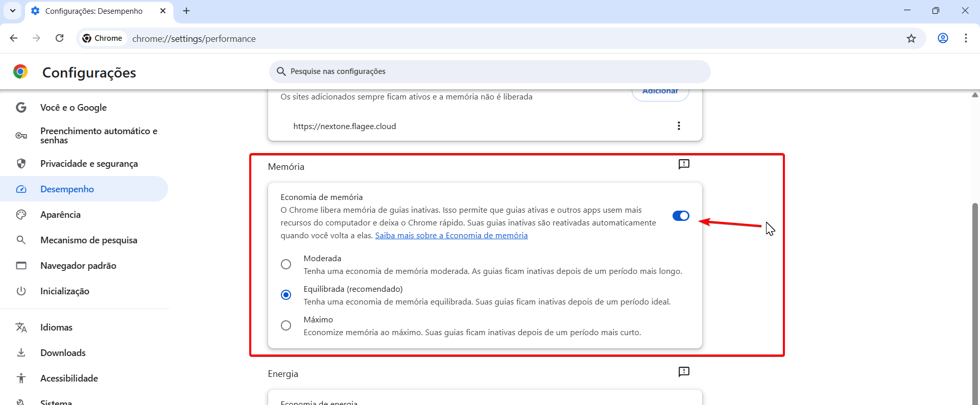The height and width of the screenshot is (405, 980).
Task: Open more actions for nextone.flagee.cloud site
Action: [x=679, y=126]
